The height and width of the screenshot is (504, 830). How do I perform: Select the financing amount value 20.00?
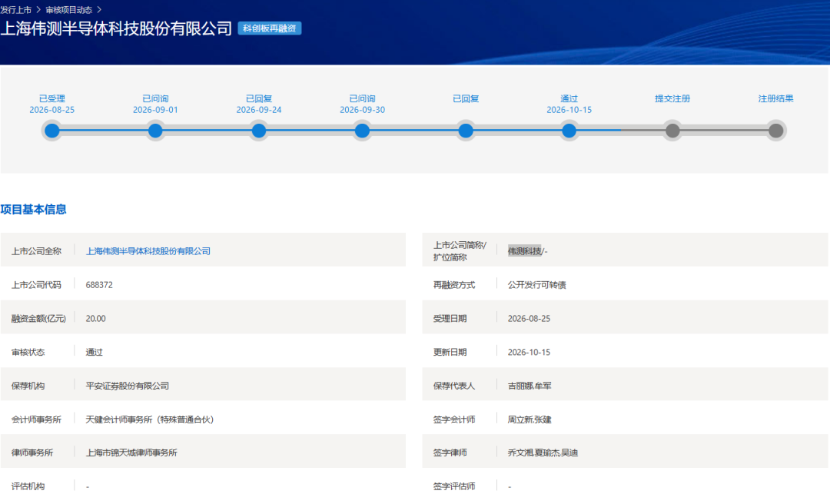pos(96,319)
